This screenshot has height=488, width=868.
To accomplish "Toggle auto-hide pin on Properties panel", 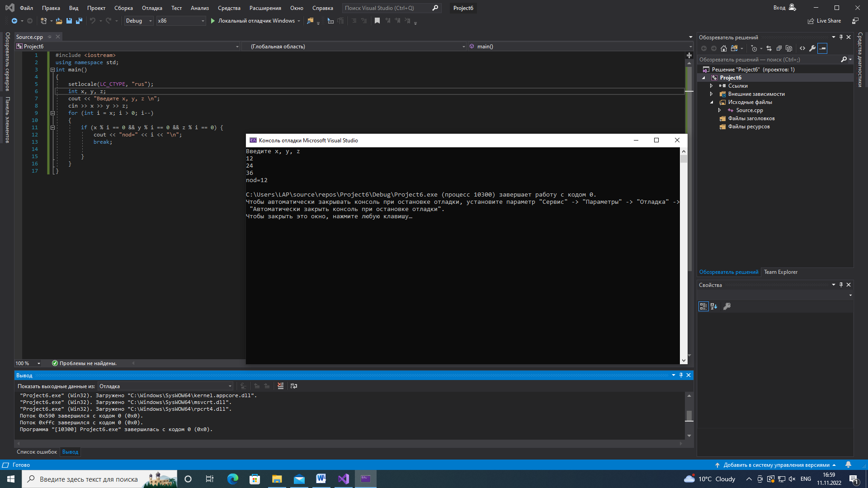I will [841, 285].
